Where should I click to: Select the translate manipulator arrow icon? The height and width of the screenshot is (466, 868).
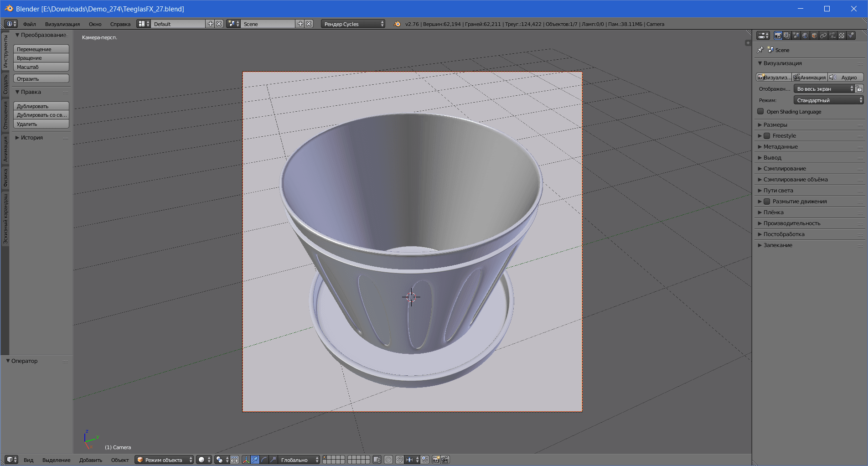point(255,460)
